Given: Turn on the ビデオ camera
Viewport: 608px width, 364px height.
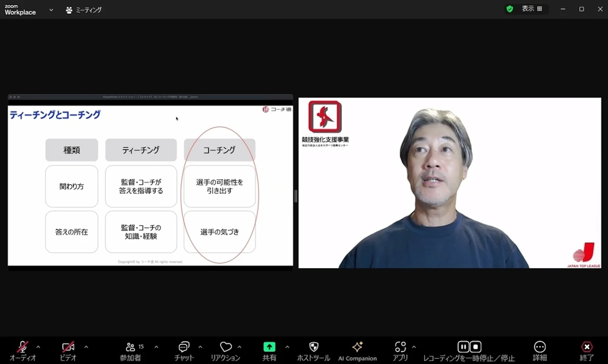Looking at the screenshot, I should tap(68, 347).
